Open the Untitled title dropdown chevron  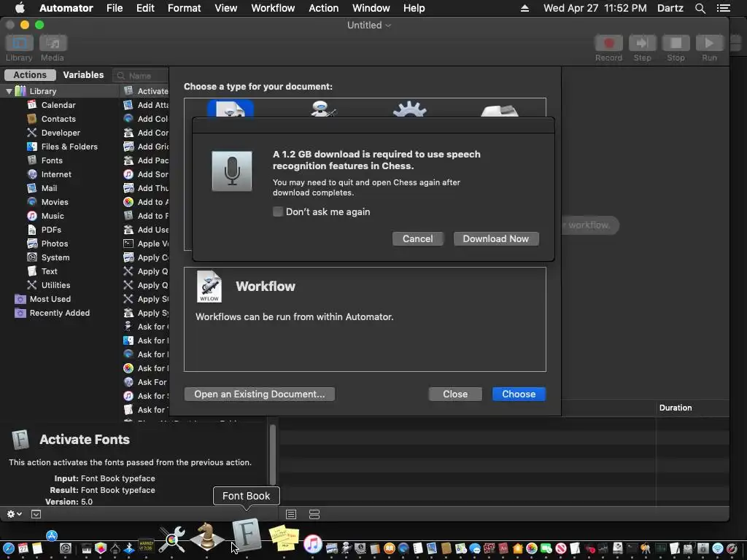pyautogui.click(x=388, y=26)
